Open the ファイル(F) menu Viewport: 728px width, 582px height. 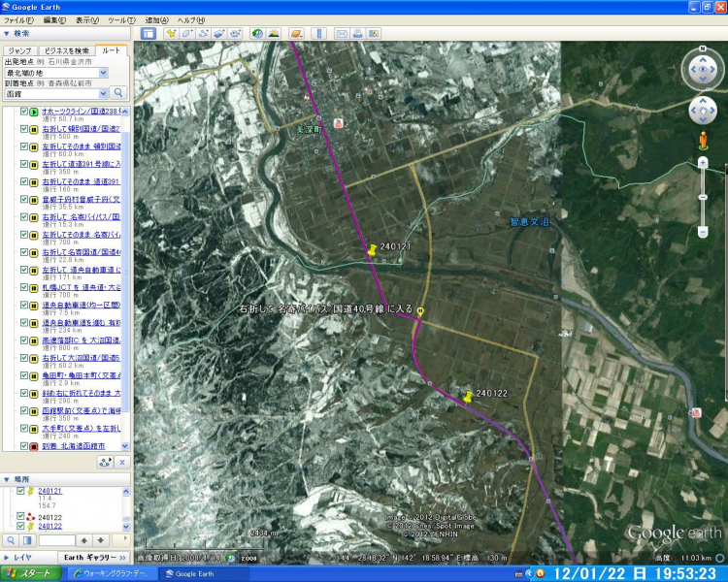click(18, 20)
